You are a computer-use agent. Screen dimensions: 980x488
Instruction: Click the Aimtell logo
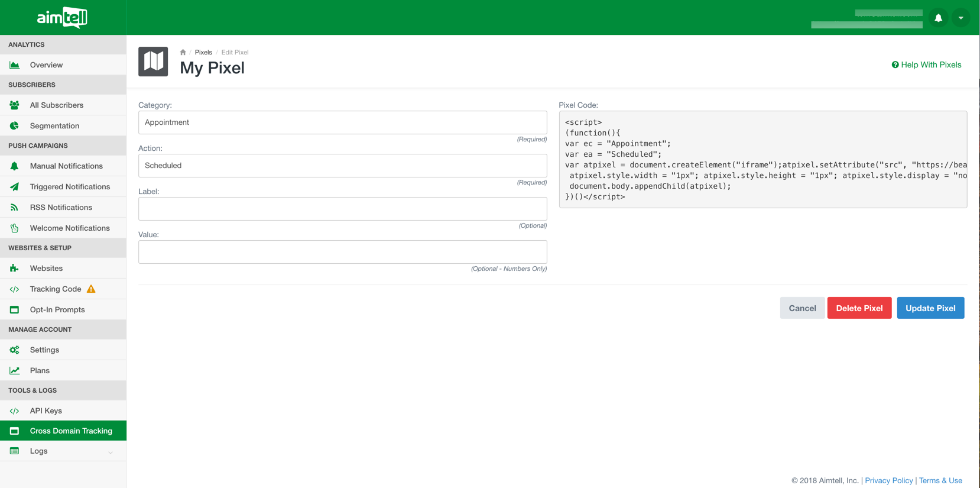point(62,18)
